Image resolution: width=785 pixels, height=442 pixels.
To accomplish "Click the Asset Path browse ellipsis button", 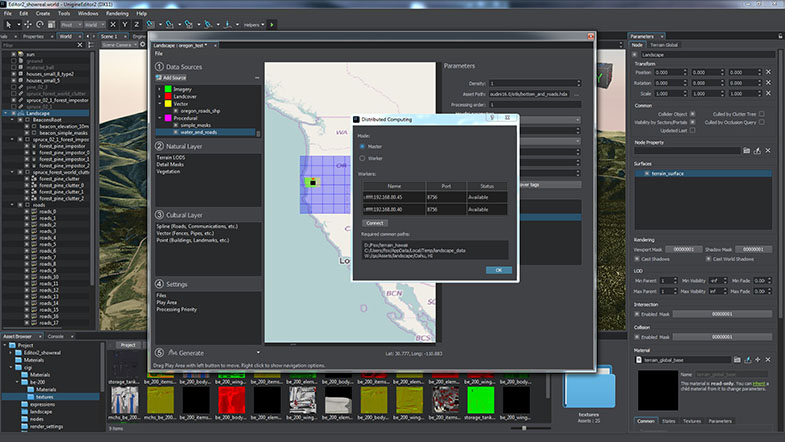I will point(576,94).
